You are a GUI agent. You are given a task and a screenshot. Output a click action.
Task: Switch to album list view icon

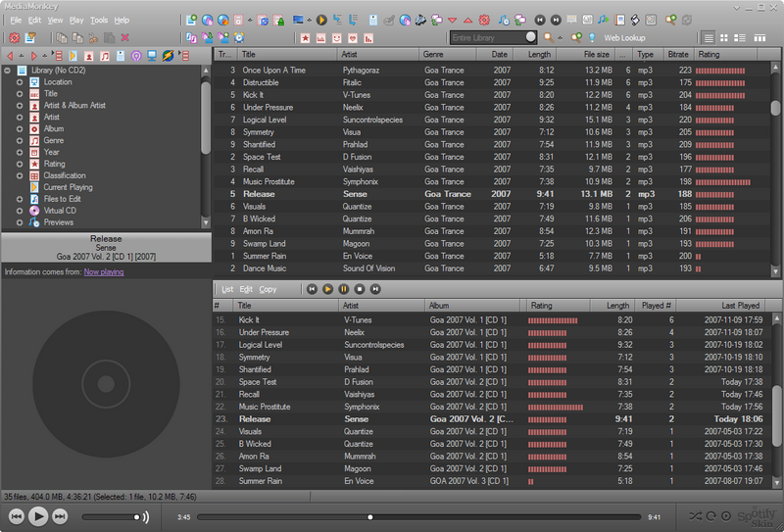tap(740, 37)
